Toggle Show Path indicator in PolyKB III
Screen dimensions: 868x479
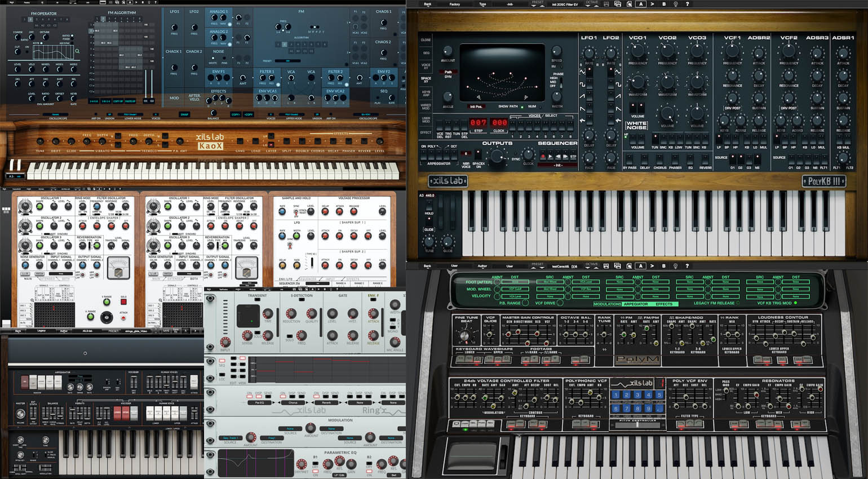click(x=521, y=107)
